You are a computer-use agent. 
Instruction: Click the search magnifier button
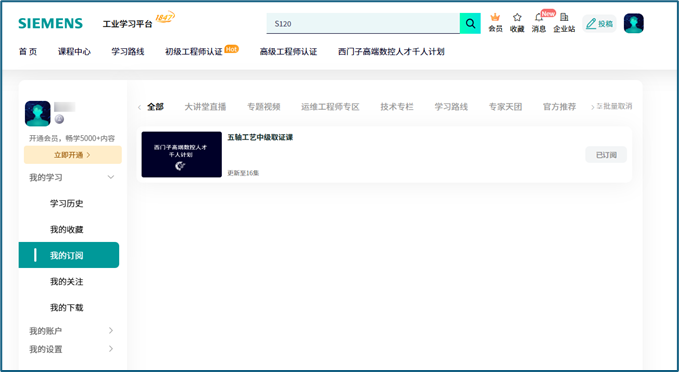tap(470, 23)
